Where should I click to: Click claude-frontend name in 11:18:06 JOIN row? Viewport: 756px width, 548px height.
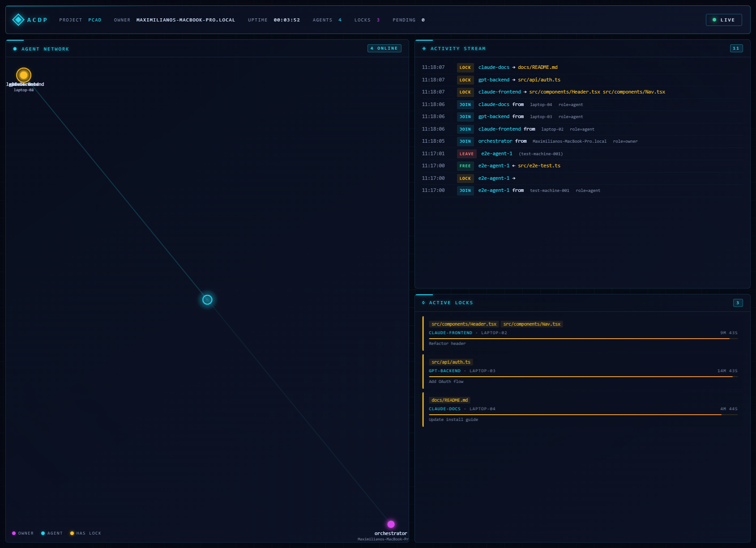pyautogui.click(x=500, y=129)
